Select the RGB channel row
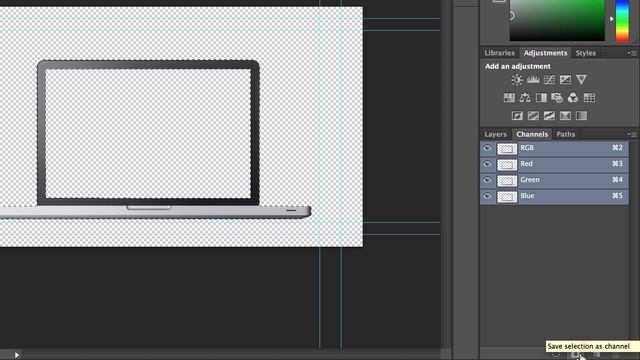Screen dimensions: 640x360 (x=554, y=148)
